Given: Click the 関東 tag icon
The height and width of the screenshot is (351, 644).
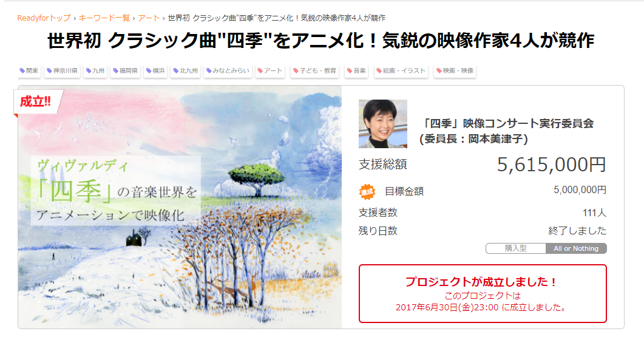Looking at the screenshot, I should pos(22,70).
